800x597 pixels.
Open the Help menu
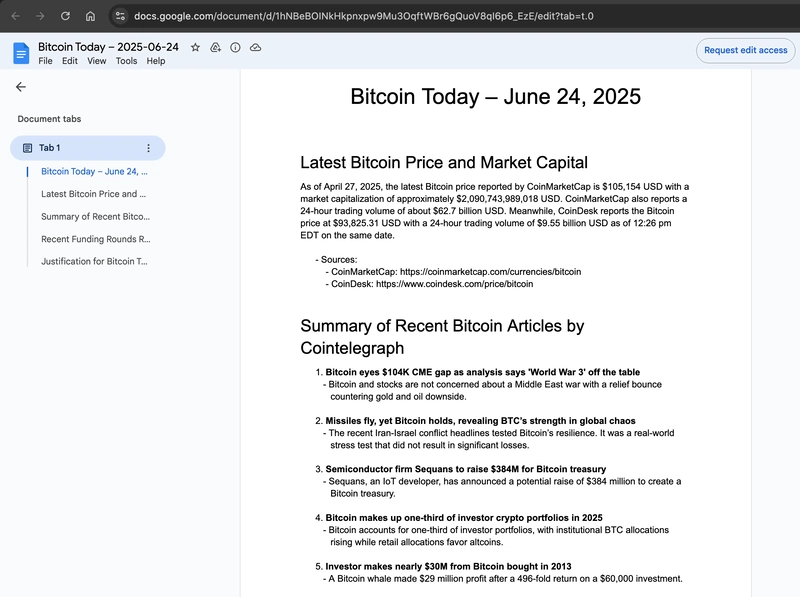156,61
